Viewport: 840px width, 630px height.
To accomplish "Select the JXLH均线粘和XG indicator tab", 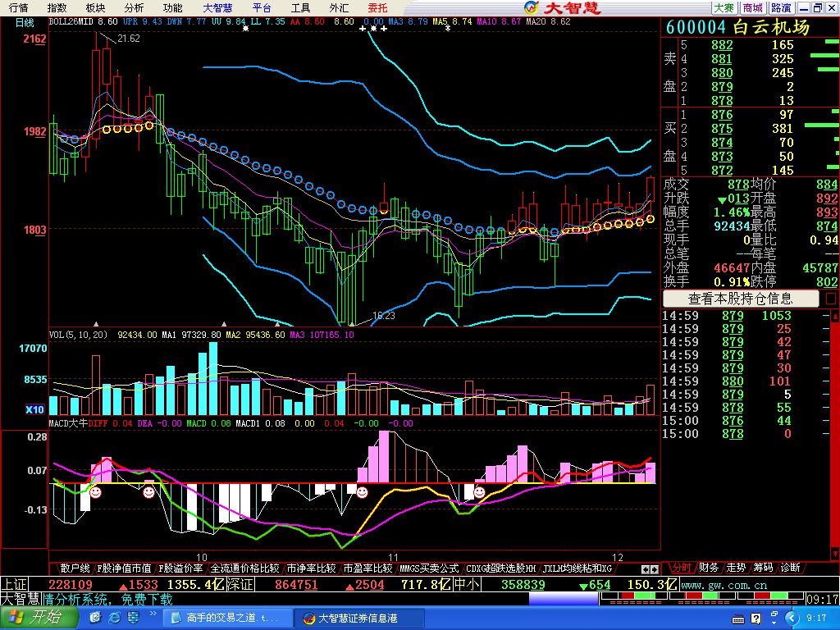I will (x=577, y=568).
